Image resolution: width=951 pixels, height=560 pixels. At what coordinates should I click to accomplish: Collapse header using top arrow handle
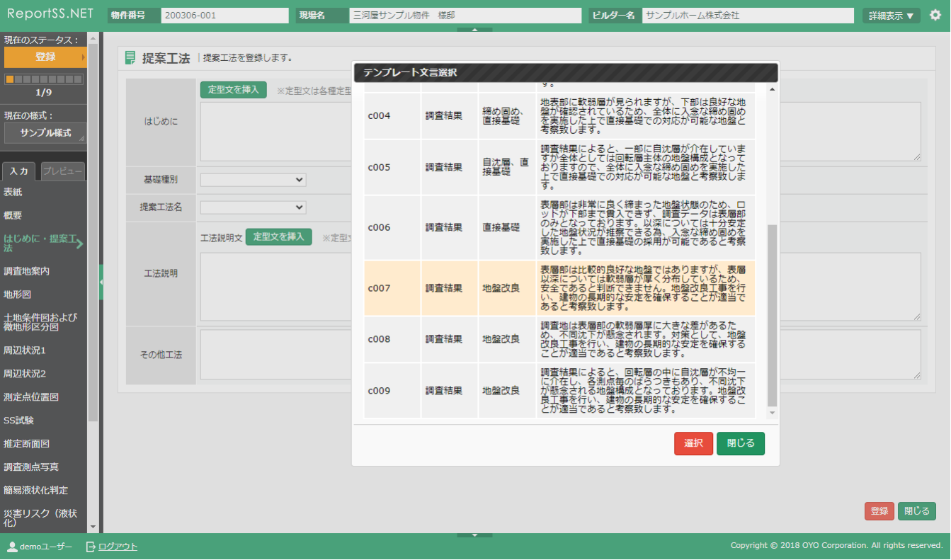(x=475, y=29)
